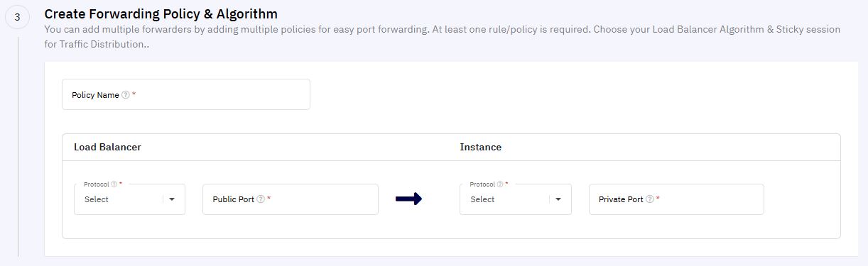The width and height of the screenshot is (868, 266).
Task: Click the Load Balancer Protocol help icon
Action: click(x=114, y=184)
